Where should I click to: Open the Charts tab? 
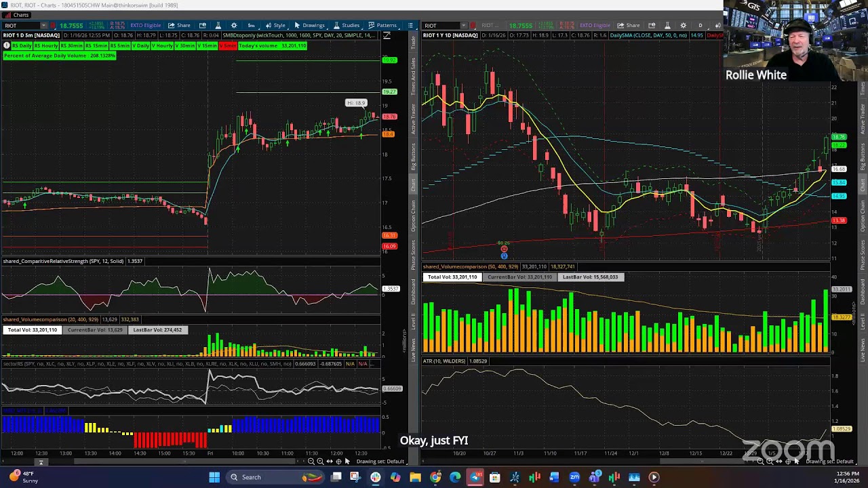coord(17,15)
